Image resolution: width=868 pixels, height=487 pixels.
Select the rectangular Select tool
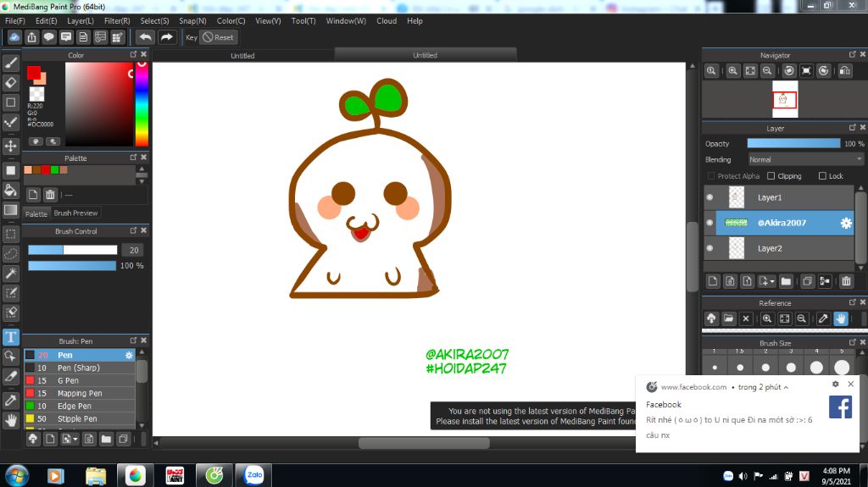[x=10, y=234]
